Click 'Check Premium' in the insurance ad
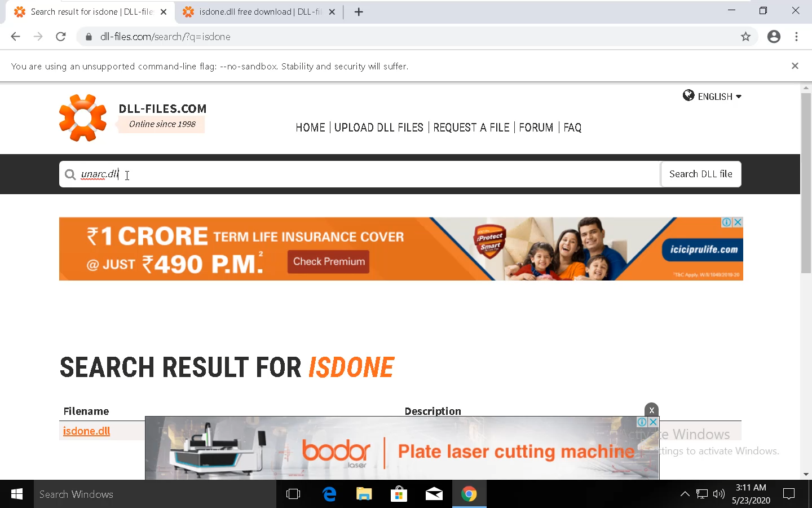 (x=329, y=261)
